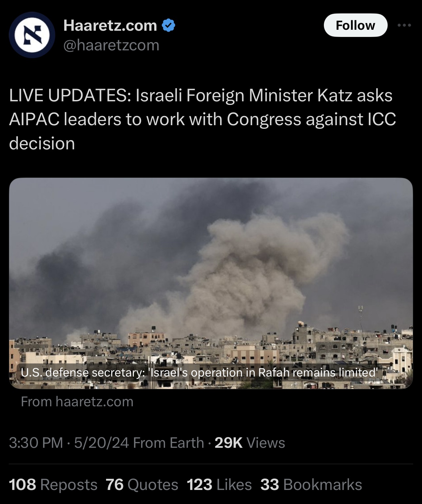Open the Haaretz.com display name
This screenshot has width=422, height=504.
[x=110, y=25]
